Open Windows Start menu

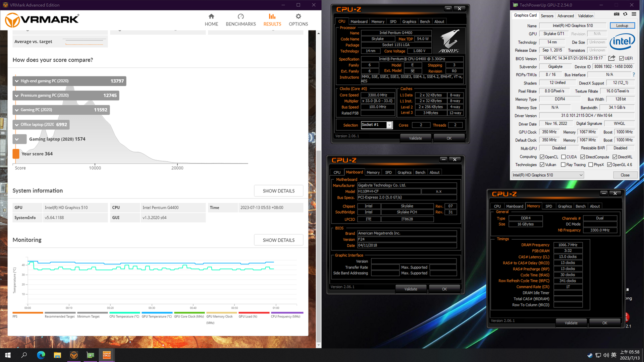(8, 355)
